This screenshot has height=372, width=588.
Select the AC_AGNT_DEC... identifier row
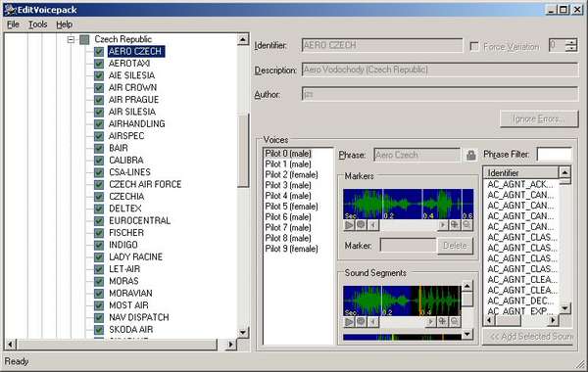(x=520, y=301)
